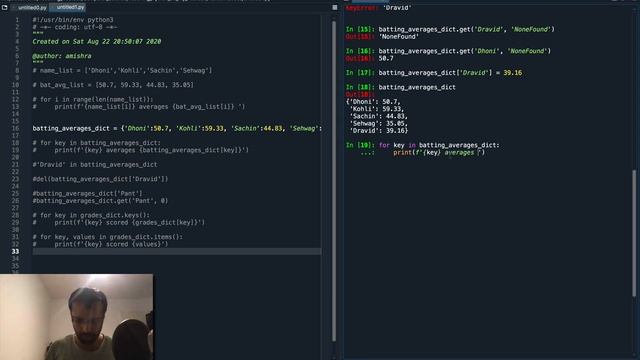Open the browse tabs folder icon
The height and width of the screenshot is (360, 640).
point(4,7)
